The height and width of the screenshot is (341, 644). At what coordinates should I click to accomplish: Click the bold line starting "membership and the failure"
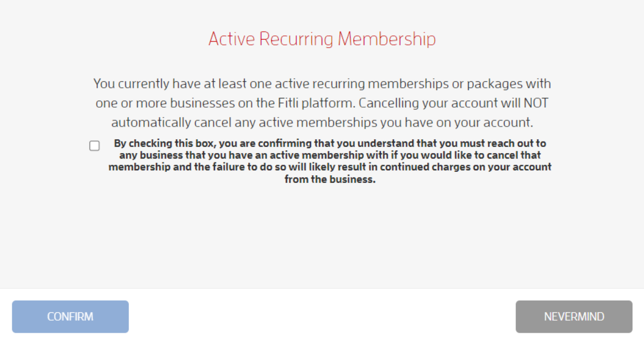pyautogui.click(x=330, y=167)
